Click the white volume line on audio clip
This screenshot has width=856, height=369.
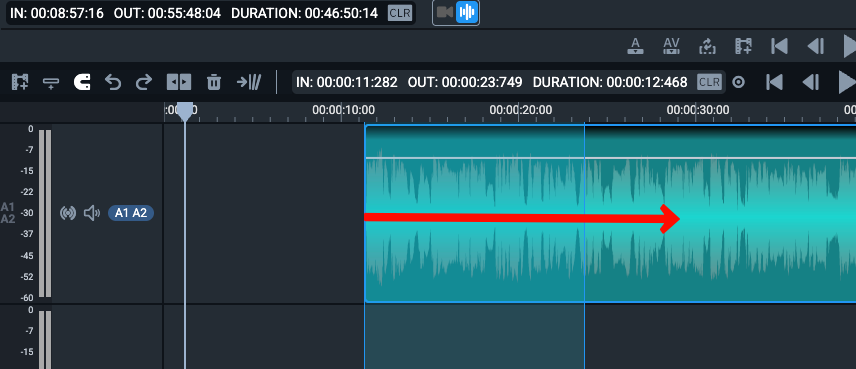click(610, 158)
